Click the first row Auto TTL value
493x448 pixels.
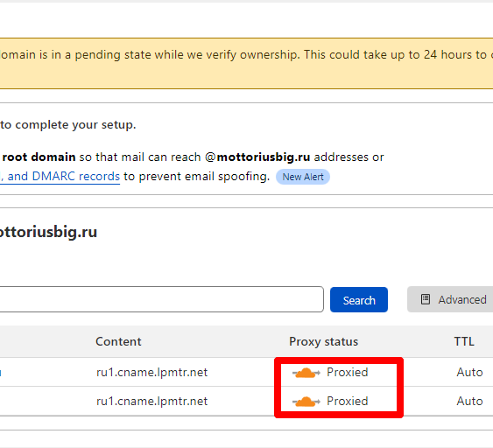(469, 372)
